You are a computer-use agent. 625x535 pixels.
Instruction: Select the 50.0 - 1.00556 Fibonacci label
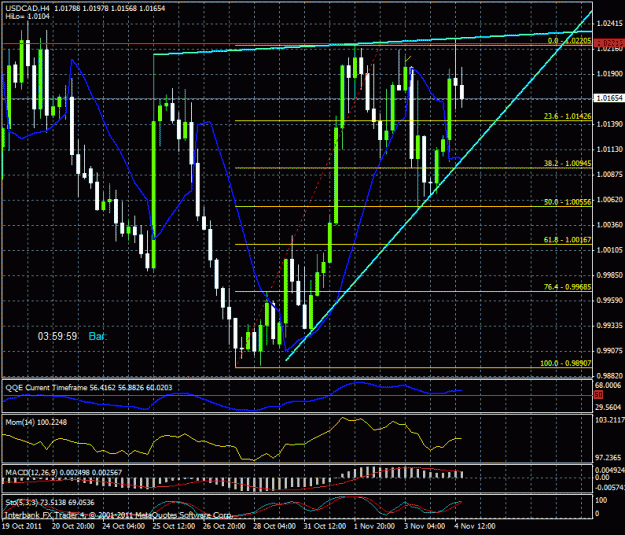click(568, 202)
